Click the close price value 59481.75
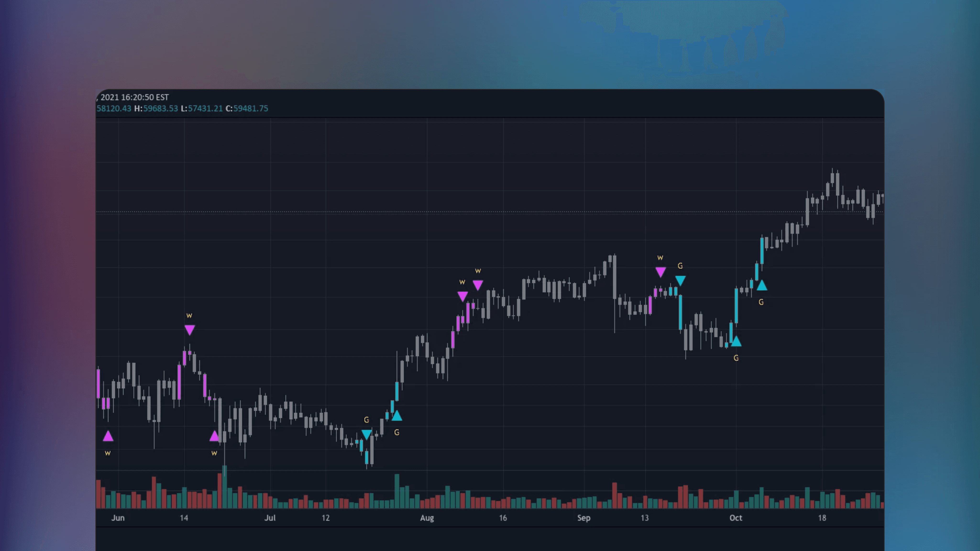This screenshot has height=551, width=980. (250, 108)
